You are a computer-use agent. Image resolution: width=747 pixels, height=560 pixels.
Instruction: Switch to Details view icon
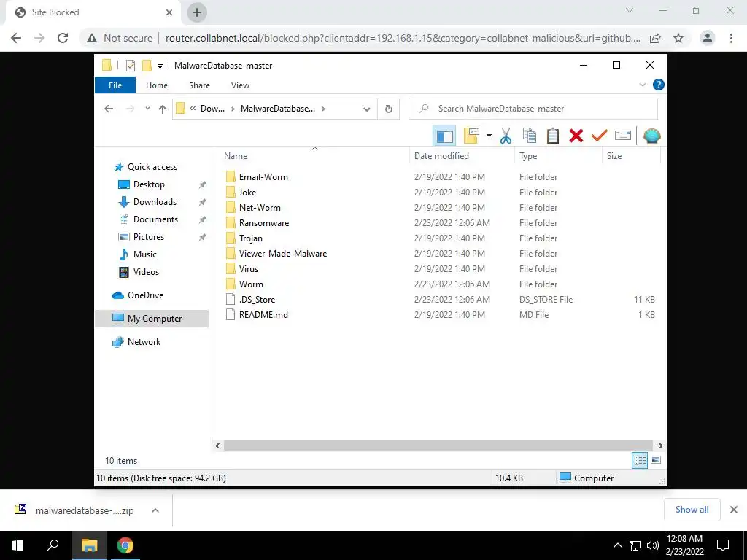tap(640, 460)
